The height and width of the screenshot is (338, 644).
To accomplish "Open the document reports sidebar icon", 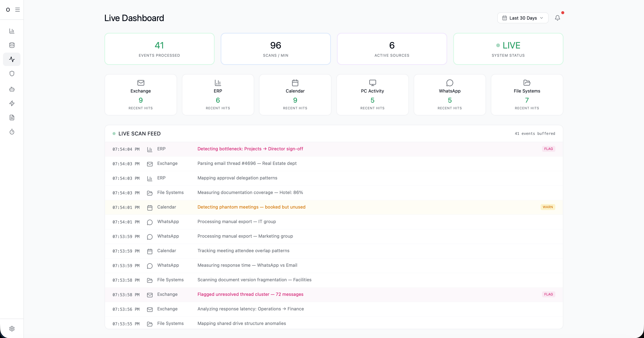I will click(x=12, y=118).
